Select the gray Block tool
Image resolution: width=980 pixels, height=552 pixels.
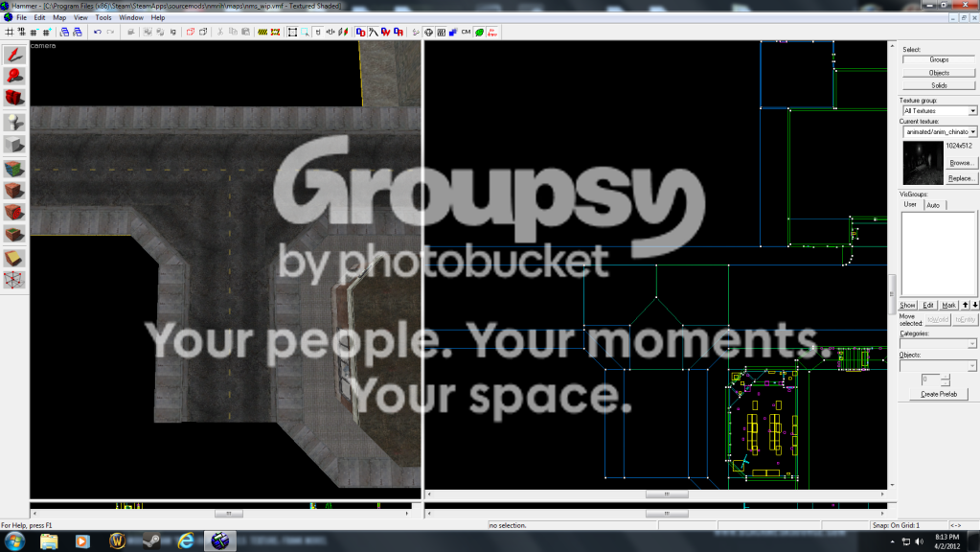coord(14,145)
